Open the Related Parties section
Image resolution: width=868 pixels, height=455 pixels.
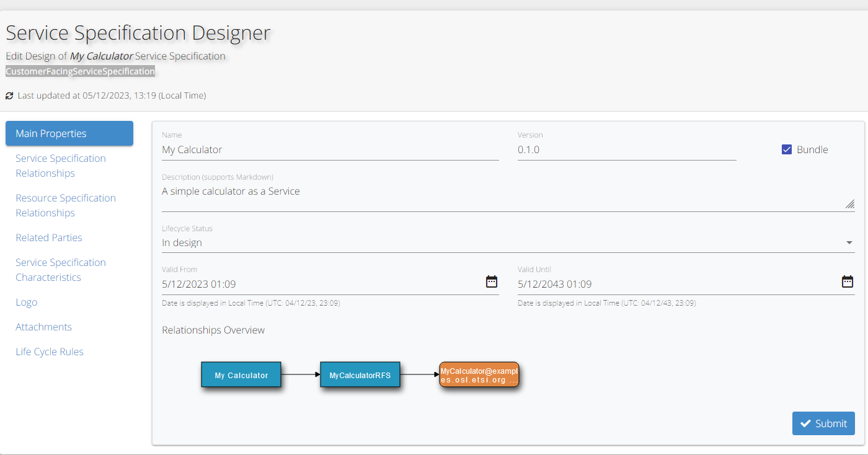pyautogui.click(x=49, y=237)
